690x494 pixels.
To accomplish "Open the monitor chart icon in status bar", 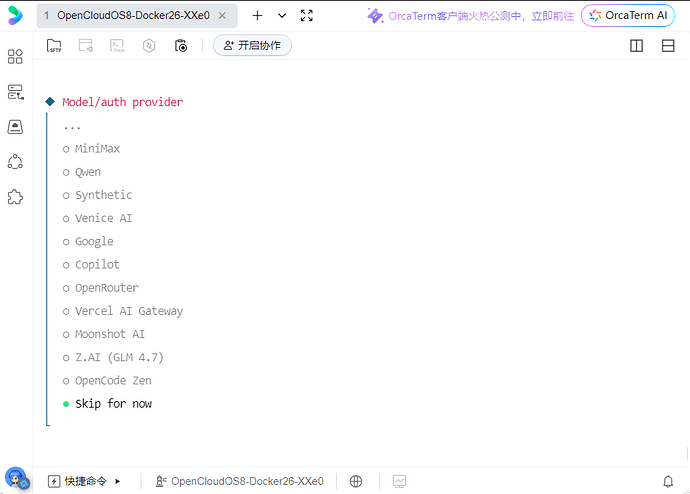I will point(400,481).
